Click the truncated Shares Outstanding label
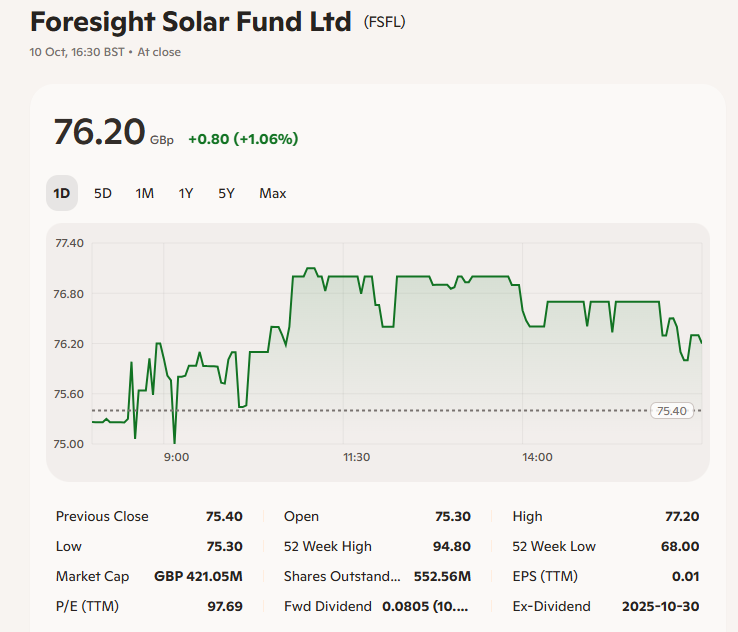Image resolution: width=738 pixels, height=632 pixels. [x=342, y=576]
